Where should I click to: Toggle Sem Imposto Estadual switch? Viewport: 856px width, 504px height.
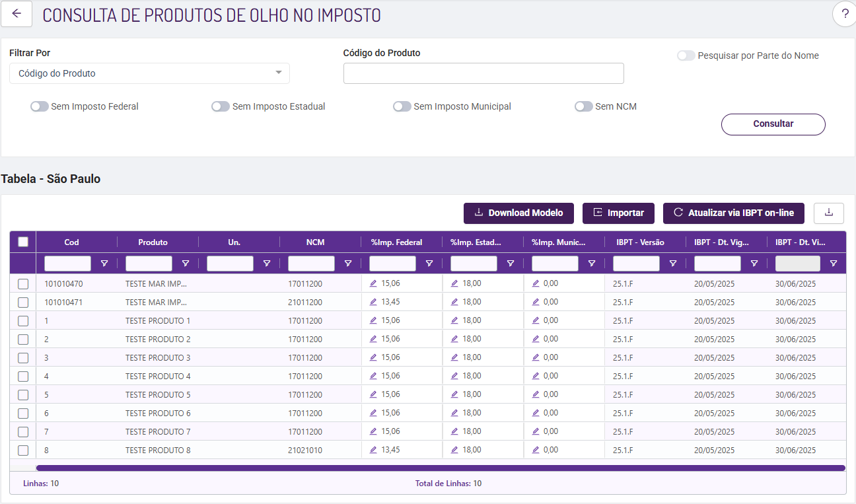pos(221,106)
